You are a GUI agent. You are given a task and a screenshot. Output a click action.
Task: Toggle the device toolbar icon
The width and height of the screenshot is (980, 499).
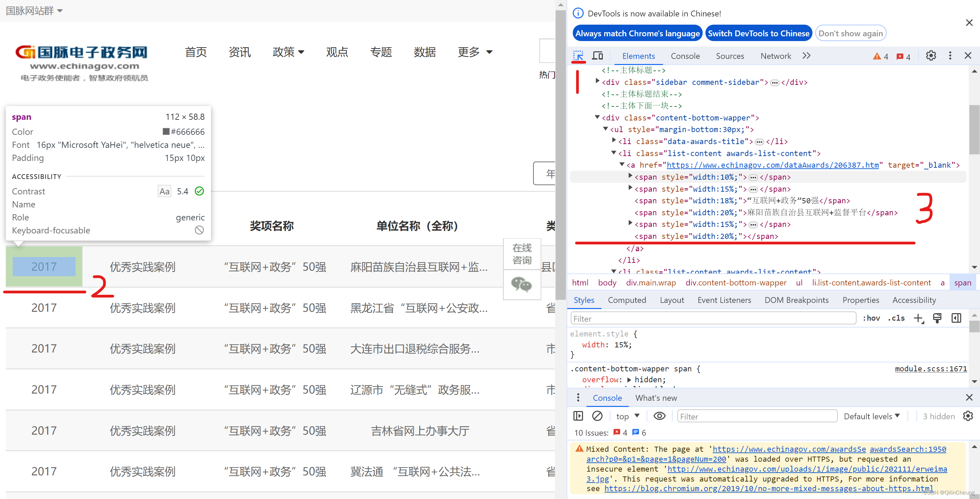coord(597,56)
